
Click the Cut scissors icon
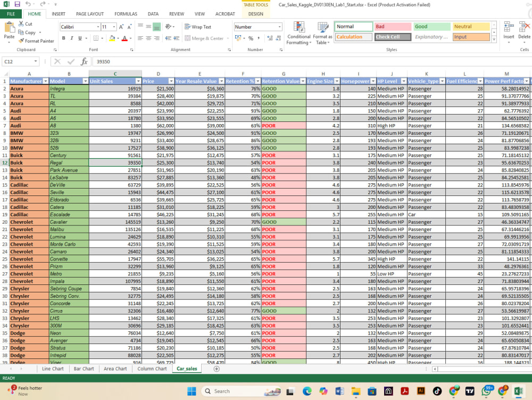(x=21, y=24)
